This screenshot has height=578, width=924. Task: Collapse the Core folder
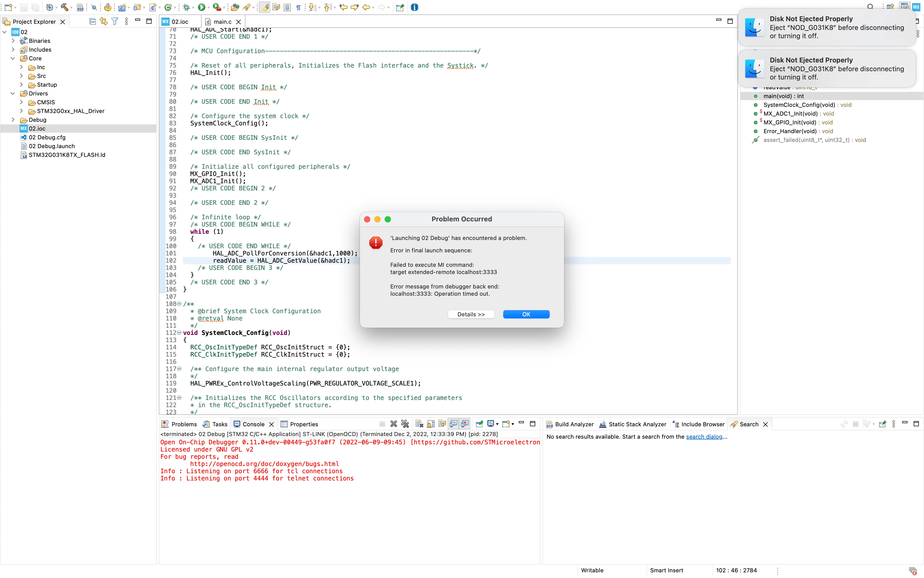[13, 58]
